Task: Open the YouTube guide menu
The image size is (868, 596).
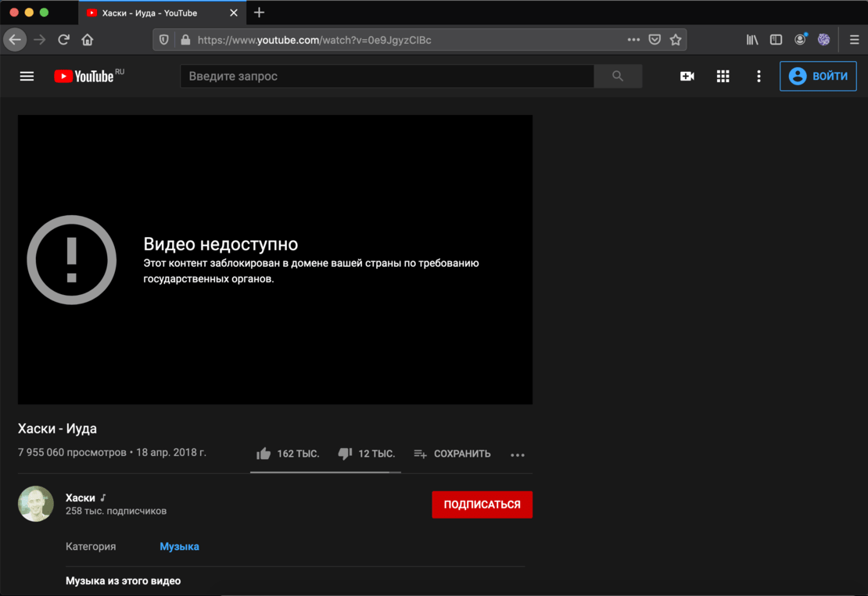Action: (x=27, y=77)
